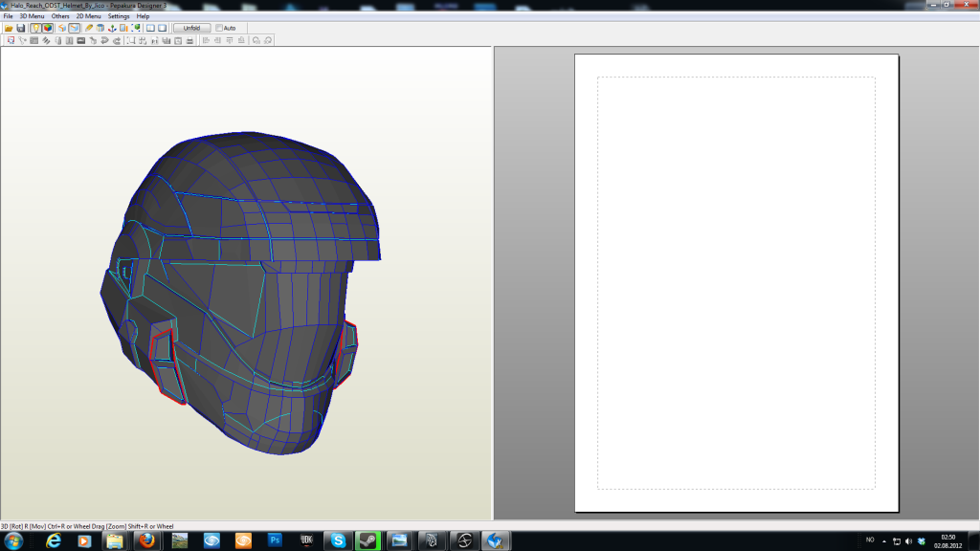Click the blank paper page in 2D view
The height and width of the screenshot is (551, 980).
click(737, 283)
